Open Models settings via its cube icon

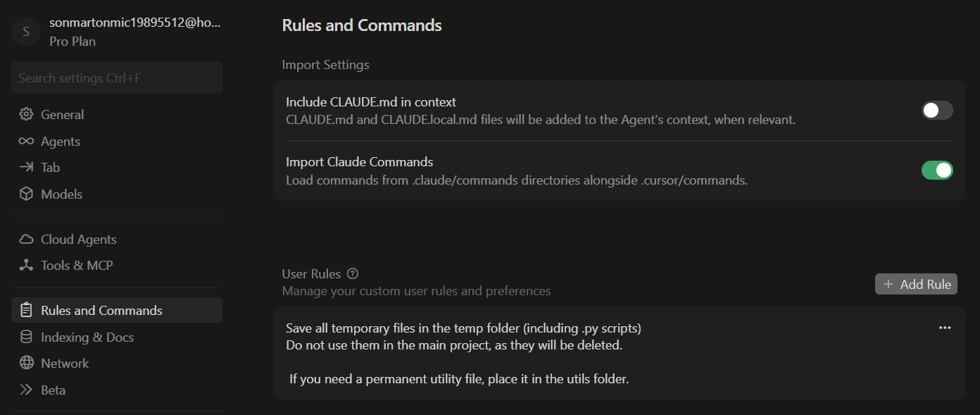(x=25, y=194)
